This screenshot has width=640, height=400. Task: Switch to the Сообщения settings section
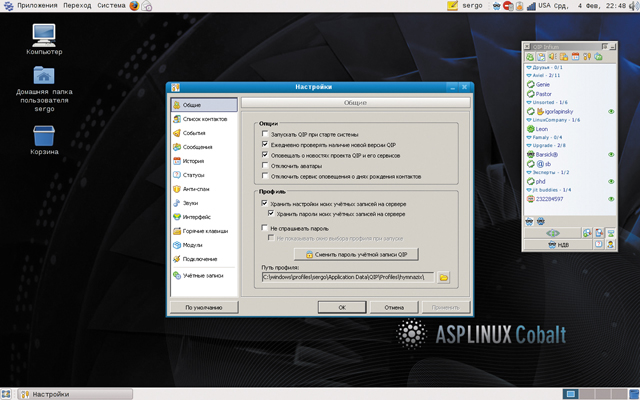click(204, 147)
